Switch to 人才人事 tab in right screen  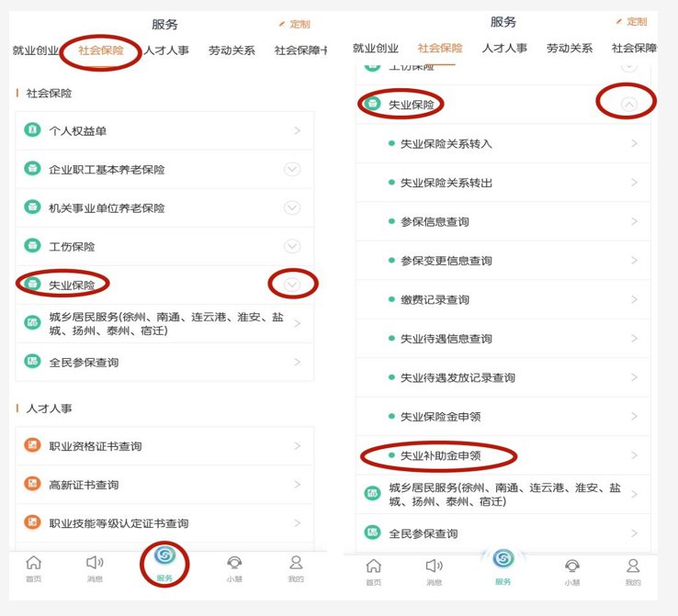click(x=504, y=48)
